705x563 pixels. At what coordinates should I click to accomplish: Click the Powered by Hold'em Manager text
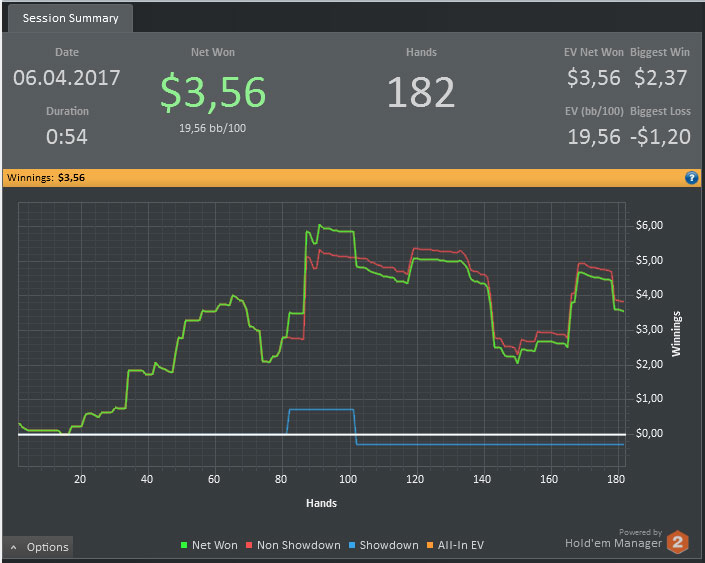click(614, 539)
